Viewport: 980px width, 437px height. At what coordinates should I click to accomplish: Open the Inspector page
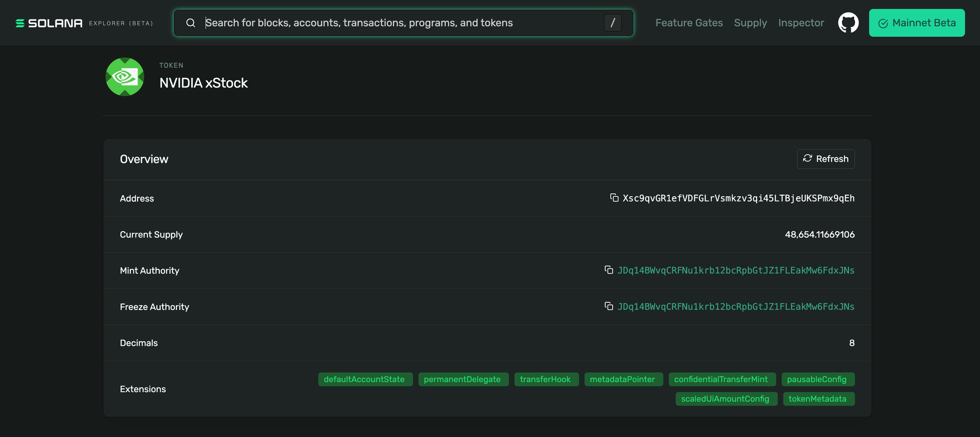[x=801, y=23]
